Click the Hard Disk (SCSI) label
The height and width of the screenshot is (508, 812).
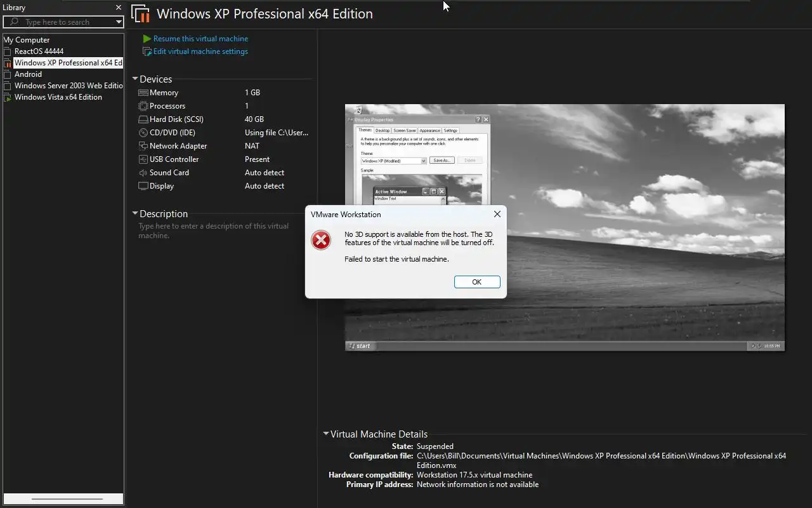(176, 119)
